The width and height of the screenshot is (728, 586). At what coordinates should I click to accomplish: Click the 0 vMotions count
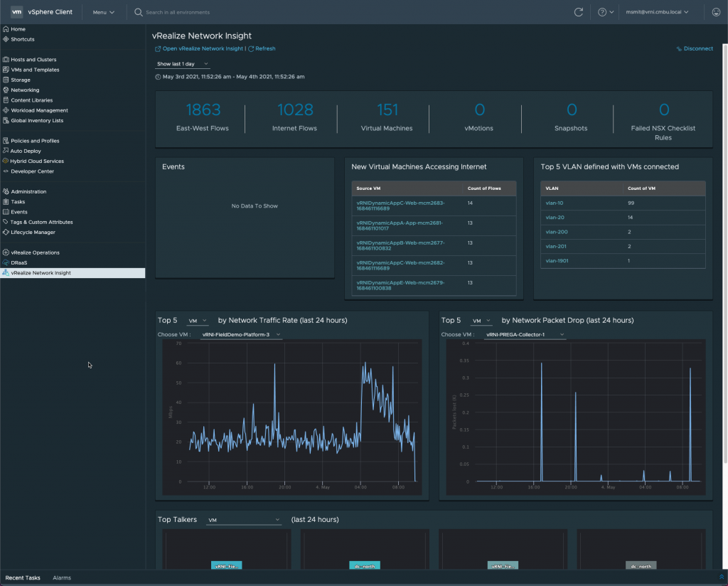pyautogui.click(x=479, y=110)
